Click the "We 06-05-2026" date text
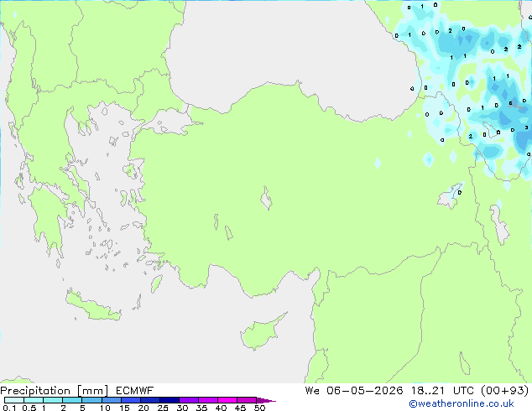This screenshot has height=411, width=532. click(x=354, y=391)
